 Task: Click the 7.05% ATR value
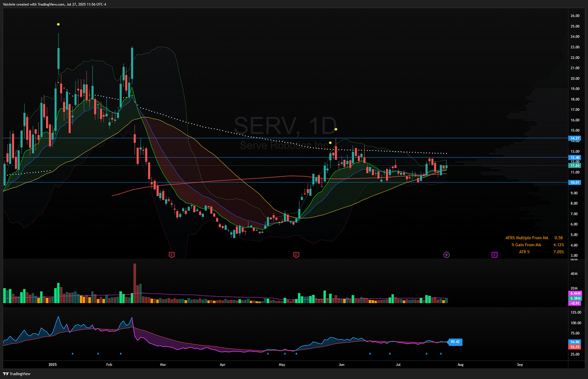point(559,252)
